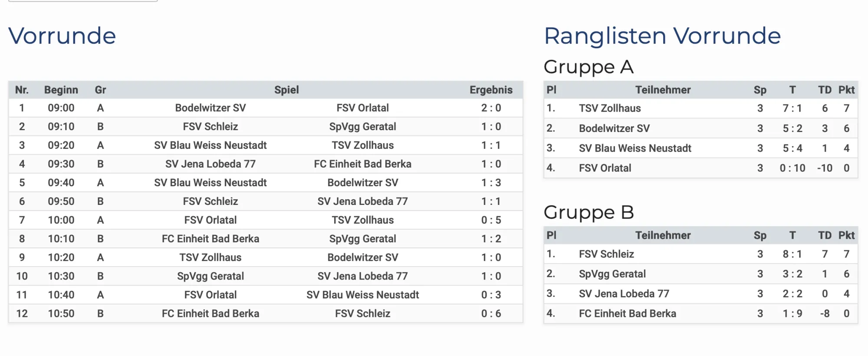
Task: Click the 0 : 10 goals cell for FSV Orlatal
Action: coord(792,168)
